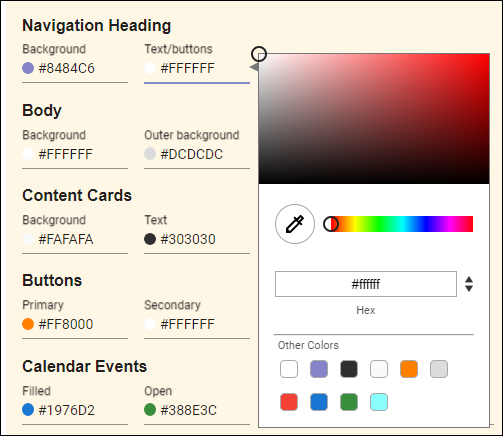Screen dimensions: 503x436
Task: Click the #1976D2 hex value text
Action: tap(67, 410)
